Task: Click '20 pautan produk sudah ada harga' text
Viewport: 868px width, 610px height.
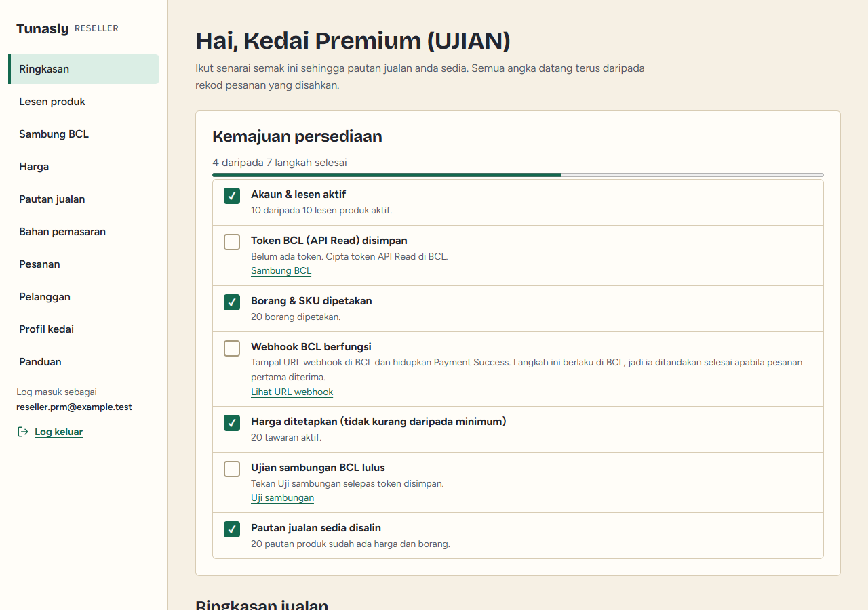Action: [x=351, y=544]
